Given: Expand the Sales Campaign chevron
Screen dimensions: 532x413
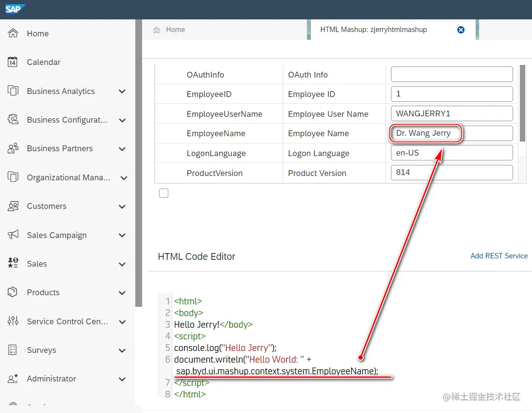Looking at the screenshot, I should pos(122,235).
